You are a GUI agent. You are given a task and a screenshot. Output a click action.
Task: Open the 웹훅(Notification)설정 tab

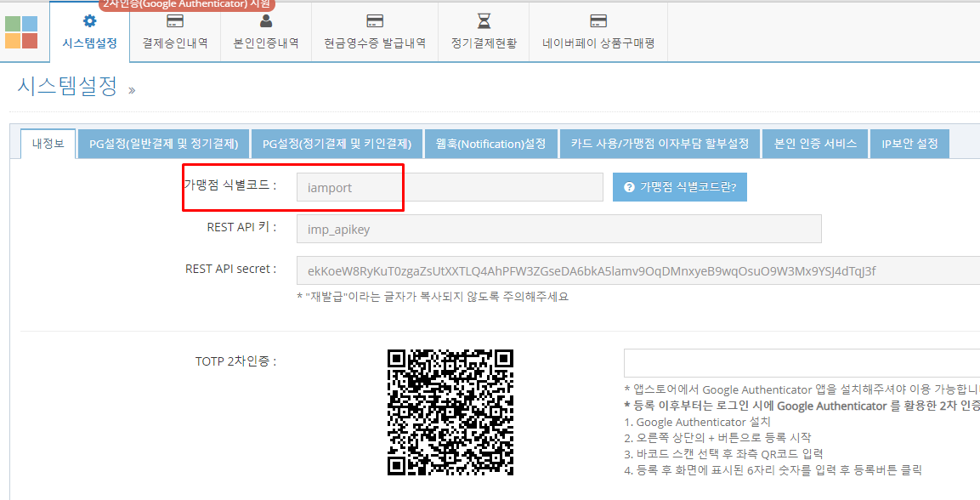click(490, 144)
